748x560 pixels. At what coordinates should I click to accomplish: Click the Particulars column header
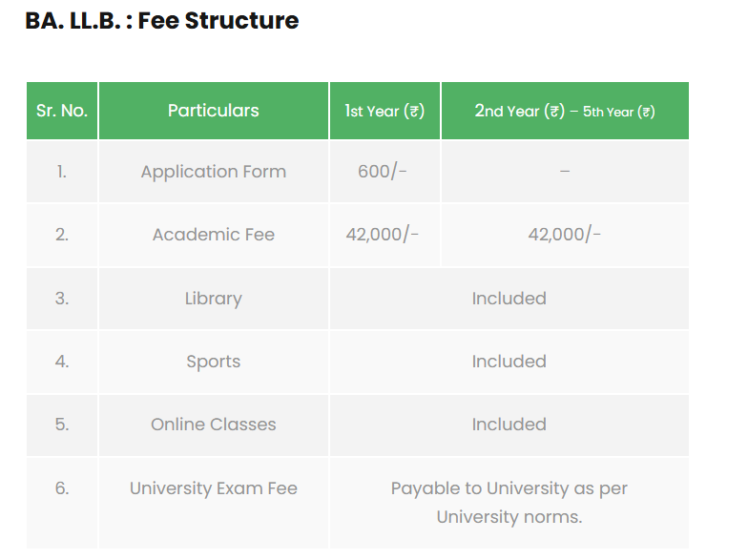coord(214,111)
